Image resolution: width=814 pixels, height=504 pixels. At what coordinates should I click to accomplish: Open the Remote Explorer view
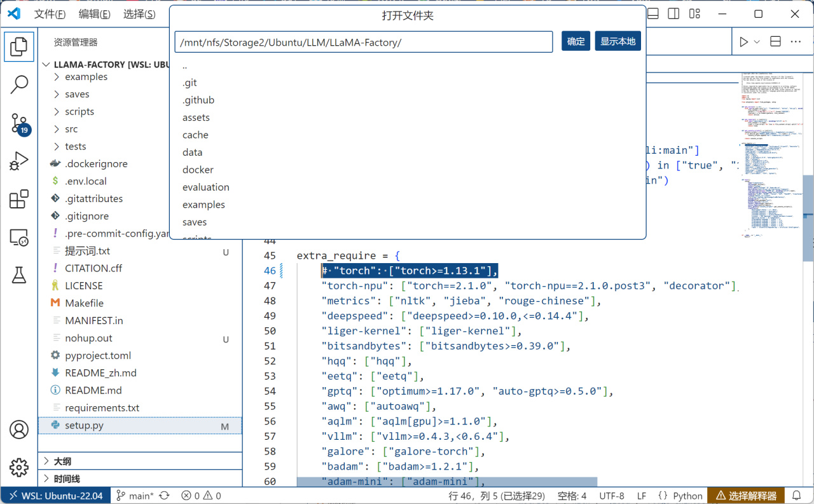[x=19, y=238]
